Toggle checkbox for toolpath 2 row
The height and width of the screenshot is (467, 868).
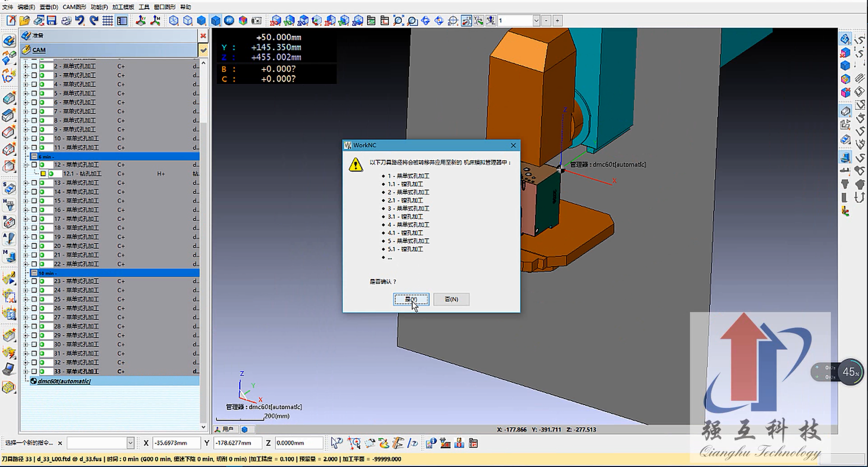[34, 66]
